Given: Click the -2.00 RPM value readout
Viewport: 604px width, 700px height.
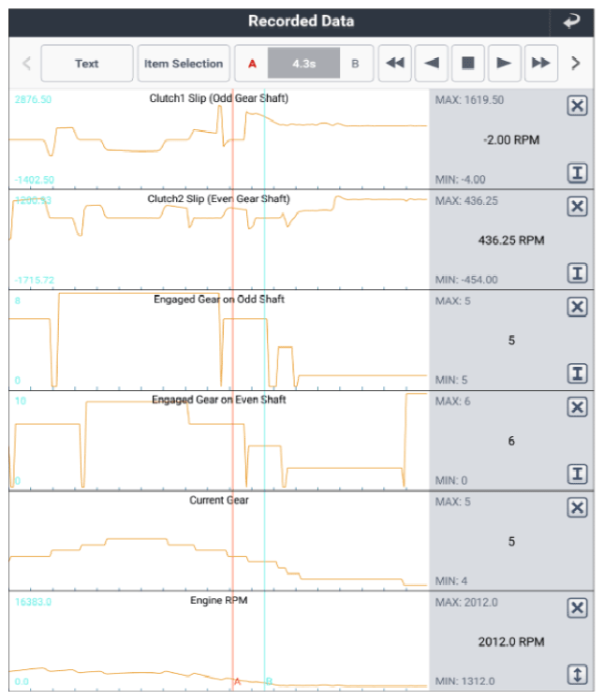Looking at the screenshot, I should tap(511, 140).
